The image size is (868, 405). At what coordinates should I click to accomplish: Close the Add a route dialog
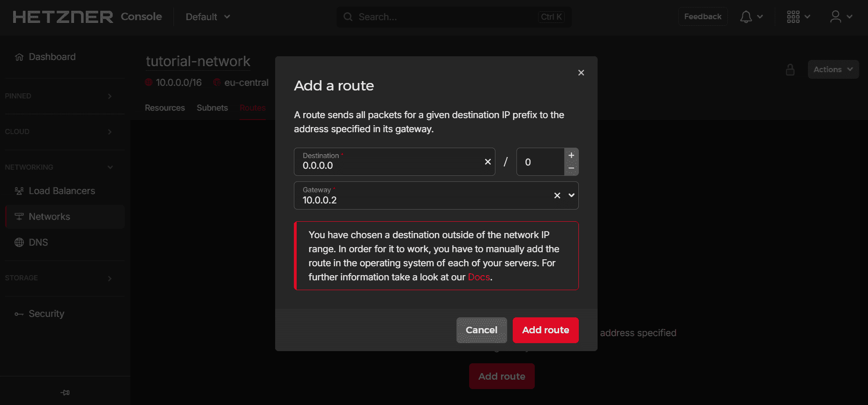click(581, 73)
